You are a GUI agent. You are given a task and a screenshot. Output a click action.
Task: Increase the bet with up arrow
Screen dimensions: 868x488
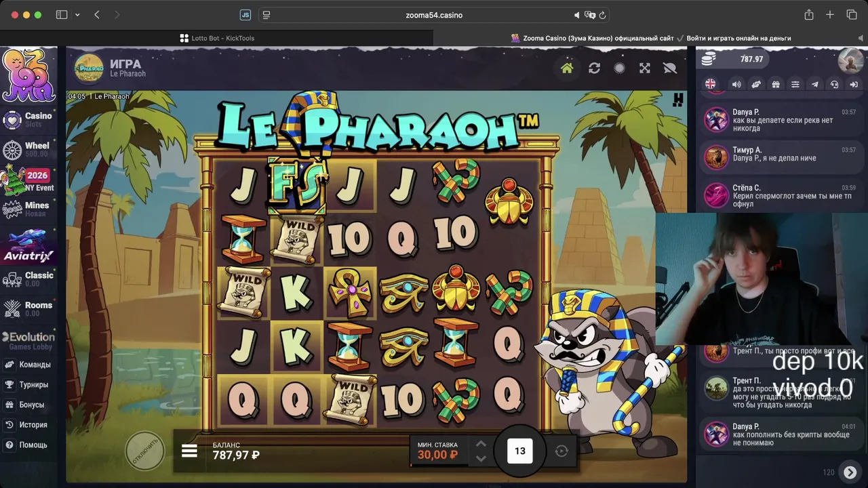[481, 444]
